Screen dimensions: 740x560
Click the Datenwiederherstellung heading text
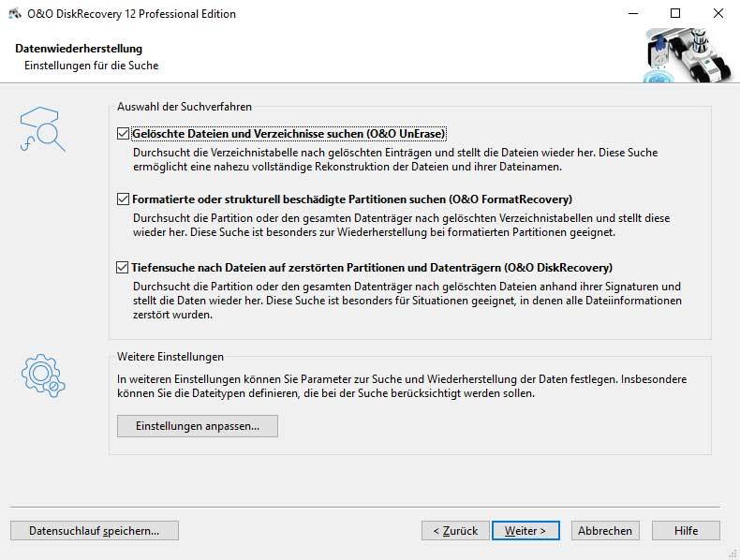click(79, 49)
